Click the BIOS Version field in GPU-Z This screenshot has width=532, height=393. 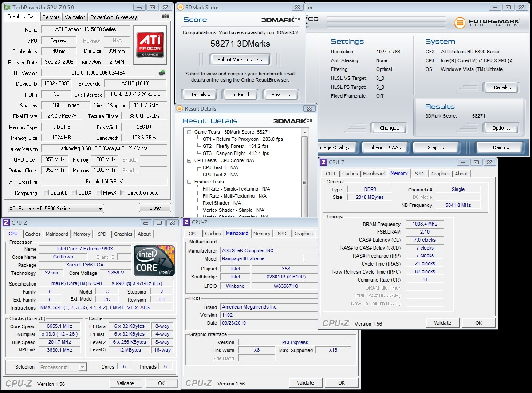99,73
